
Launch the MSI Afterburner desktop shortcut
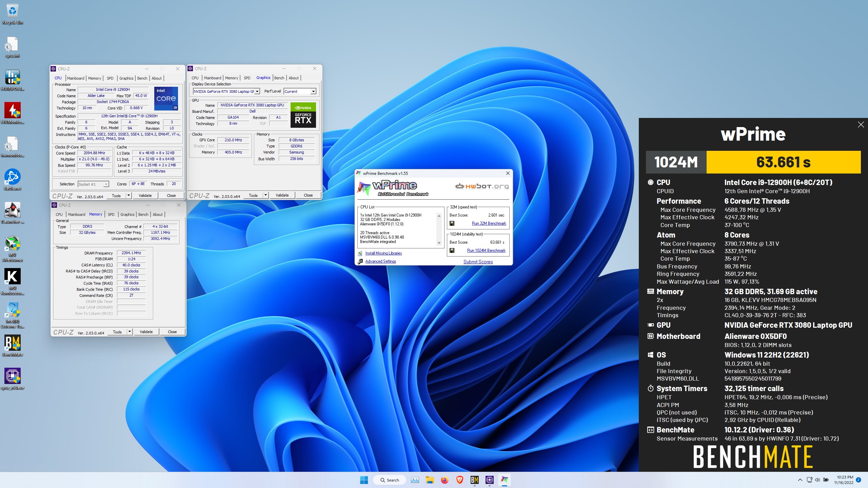(13, 249)
